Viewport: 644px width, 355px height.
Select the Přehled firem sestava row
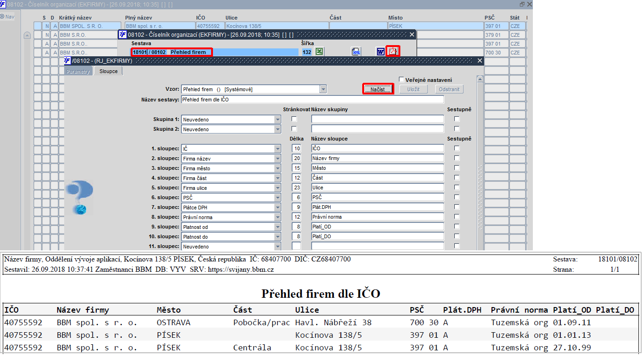click(214, 52)
